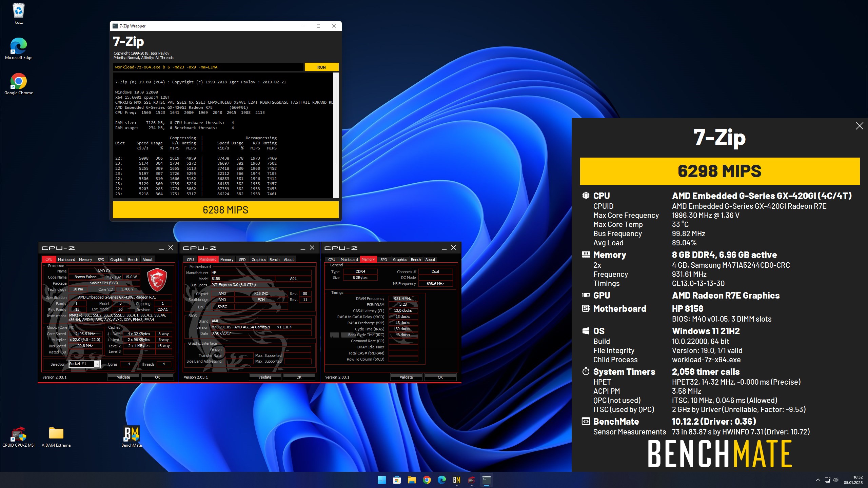Minimize the Mainboard CPU-Z window
868x488 pixels.
tap(303, 248)
